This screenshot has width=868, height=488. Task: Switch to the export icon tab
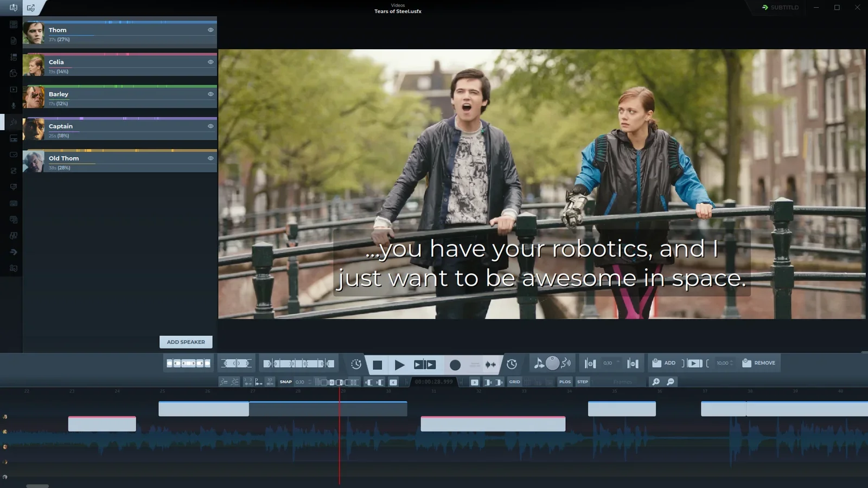31,8
